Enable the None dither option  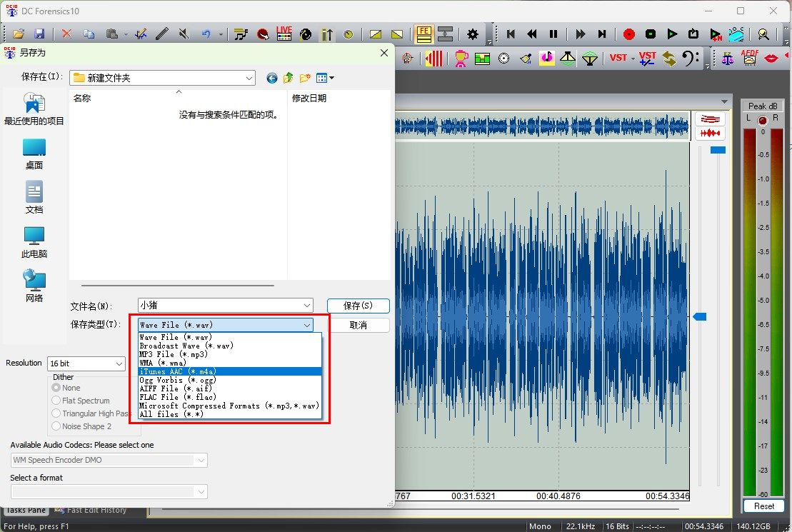(x=56, y=388)
